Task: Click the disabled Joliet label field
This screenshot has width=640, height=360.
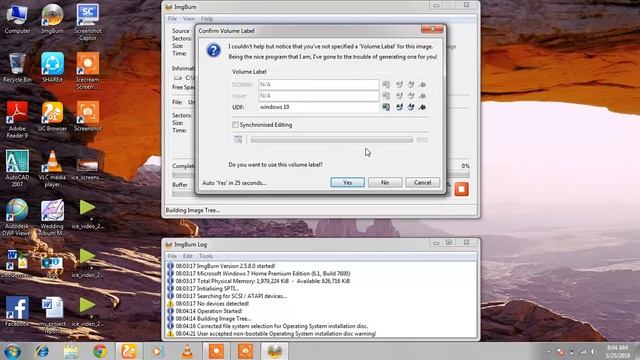Action: click(318, 96)
